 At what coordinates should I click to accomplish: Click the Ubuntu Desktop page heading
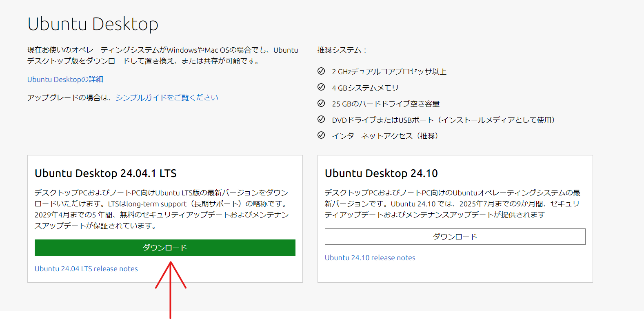[x=93, y=24]
